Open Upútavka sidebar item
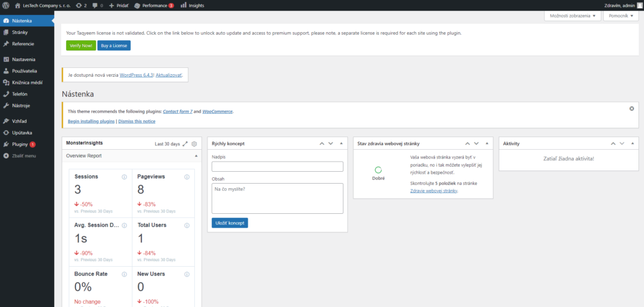The width and height of the screenshot is (644, 307). (x=26, y=133)
